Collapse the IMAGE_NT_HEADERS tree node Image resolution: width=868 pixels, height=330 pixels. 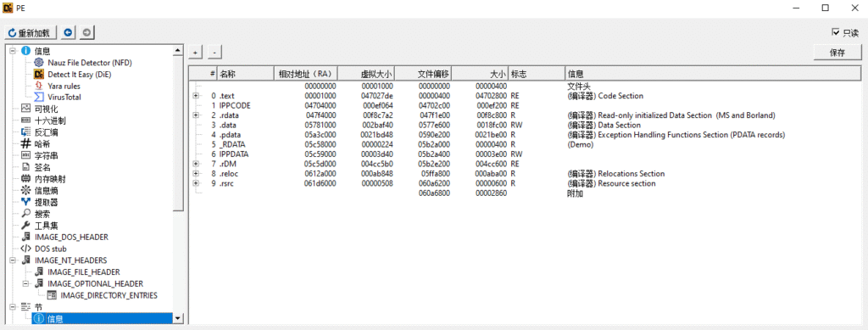click(13, 260)
